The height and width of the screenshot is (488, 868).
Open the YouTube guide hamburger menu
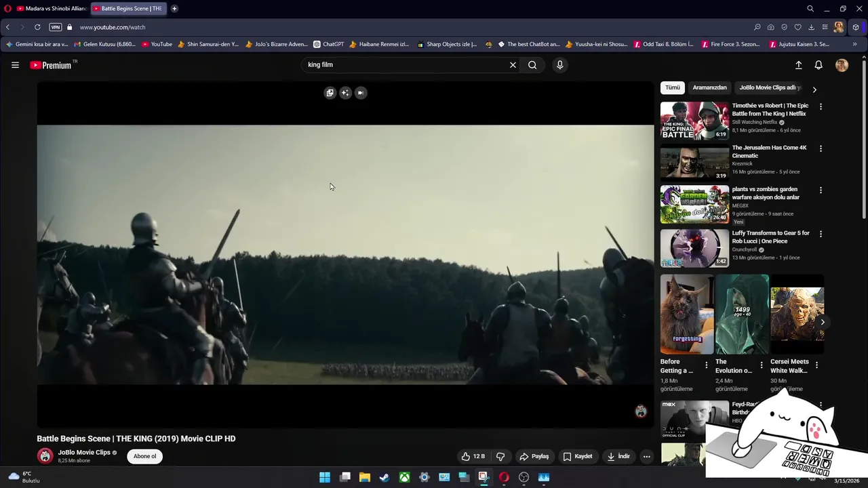coord(15,65)
